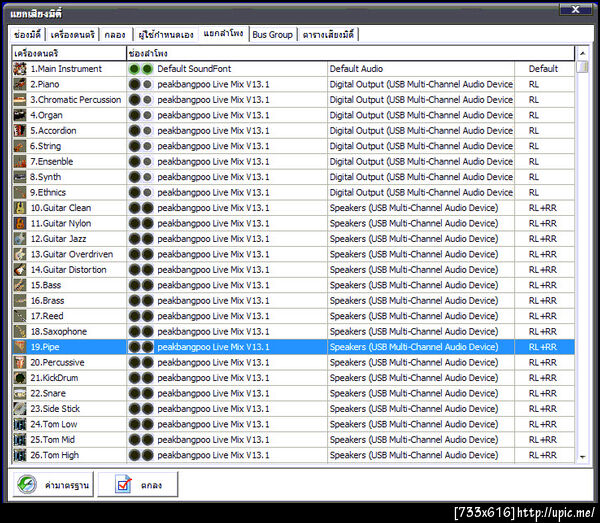The height and width of the screenshot is (523, 600).
Task: Click the 16.Brass instrument icon
Action: point(20,301)
